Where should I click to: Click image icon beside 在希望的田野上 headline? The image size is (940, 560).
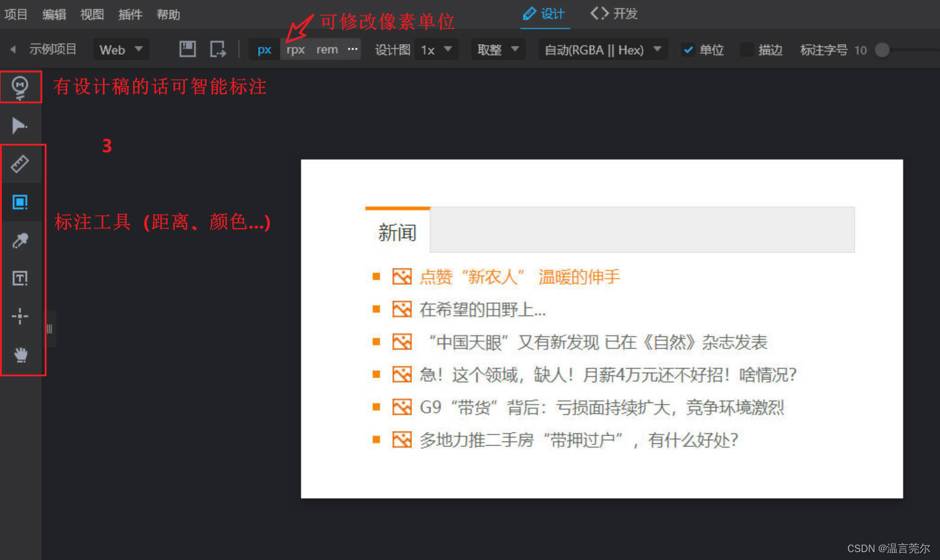point(402,309)
